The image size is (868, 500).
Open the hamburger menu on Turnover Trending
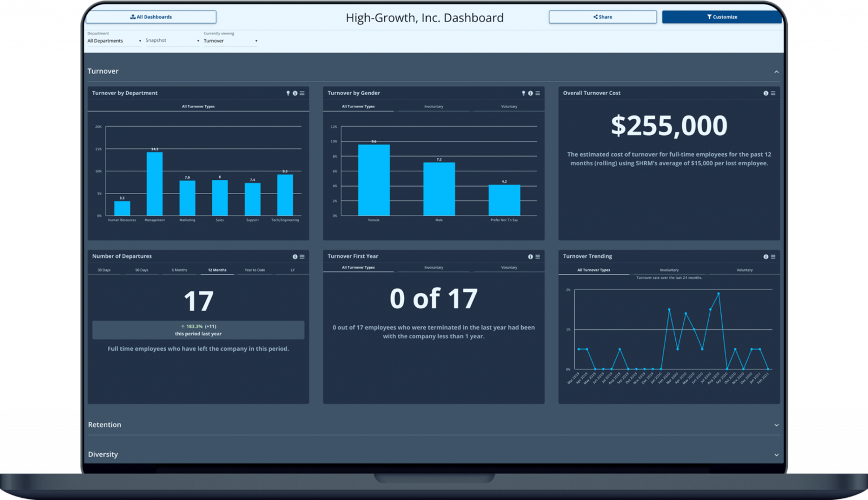[773, 256]
